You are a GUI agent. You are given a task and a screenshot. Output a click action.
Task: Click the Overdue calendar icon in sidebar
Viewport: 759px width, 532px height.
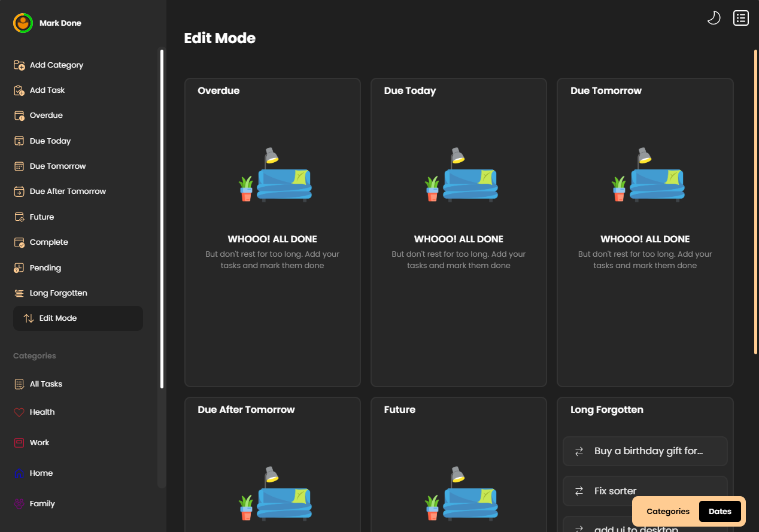(x=19, y=115)
